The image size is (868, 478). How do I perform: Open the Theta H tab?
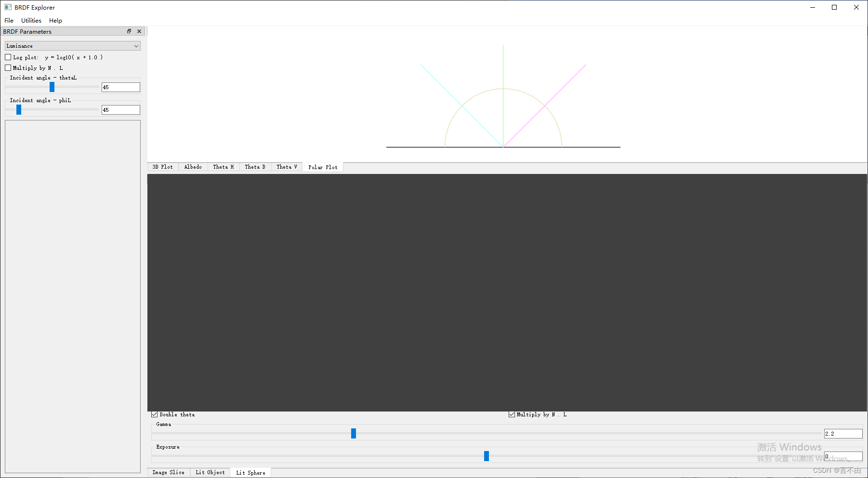tap(223, 167)
